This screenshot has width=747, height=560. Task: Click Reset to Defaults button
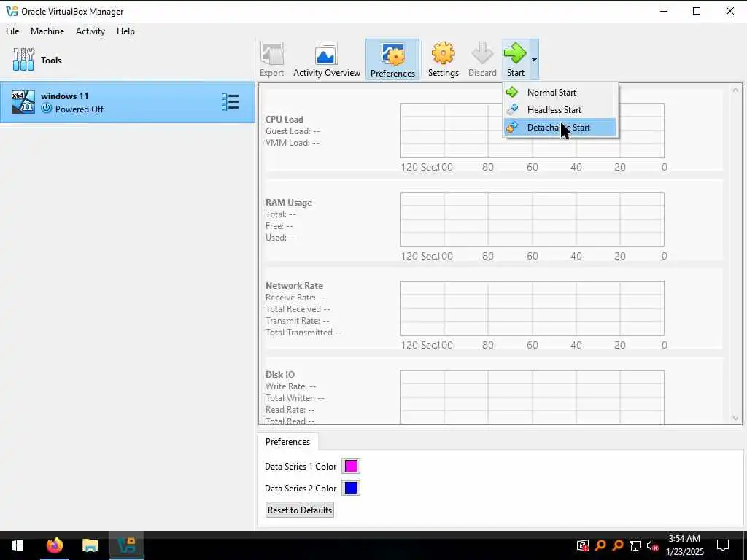[x=300, y=510]
